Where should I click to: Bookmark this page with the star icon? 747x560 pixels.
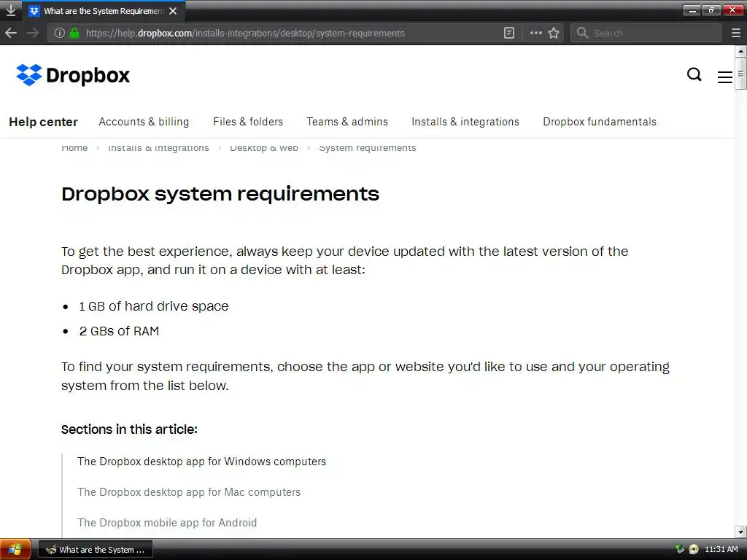pyautogui.click(x=554, y=33)
